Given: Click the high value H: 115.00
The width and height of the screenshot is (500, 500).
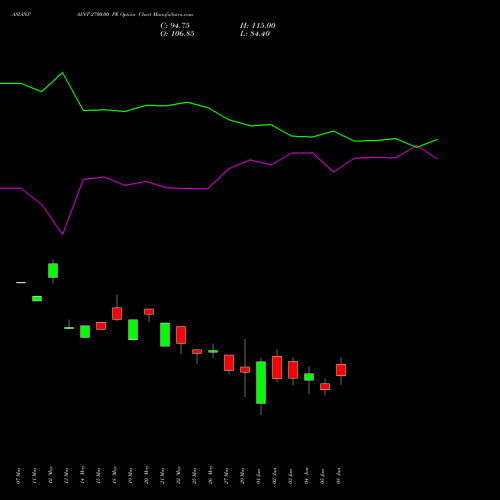Looking at the screenshot, I should point(258,26).
